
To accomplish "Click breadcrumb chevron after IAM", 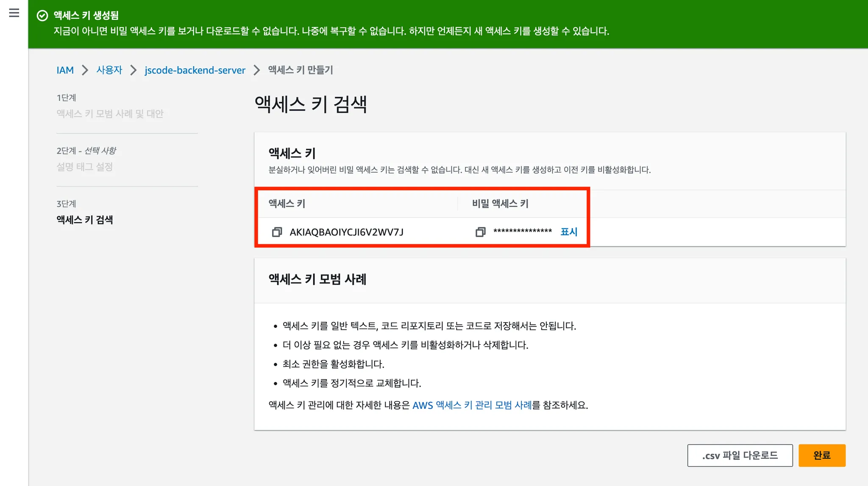I will (x=85, y=70).
